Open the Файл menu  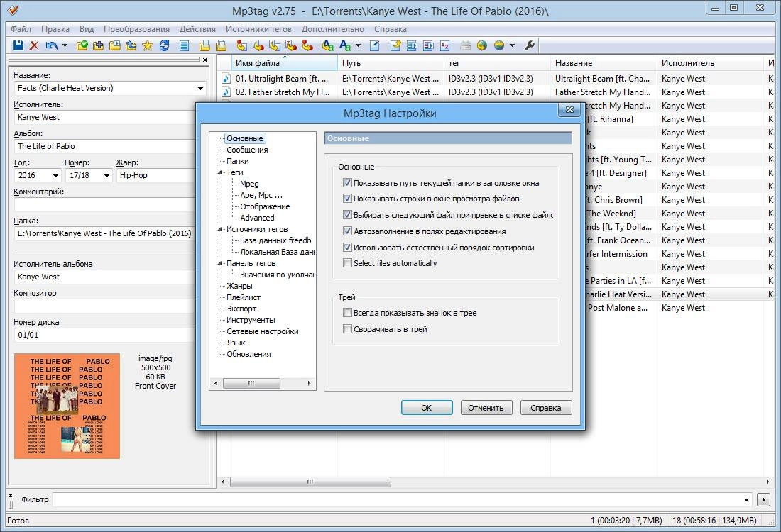[x=21, y=29]
